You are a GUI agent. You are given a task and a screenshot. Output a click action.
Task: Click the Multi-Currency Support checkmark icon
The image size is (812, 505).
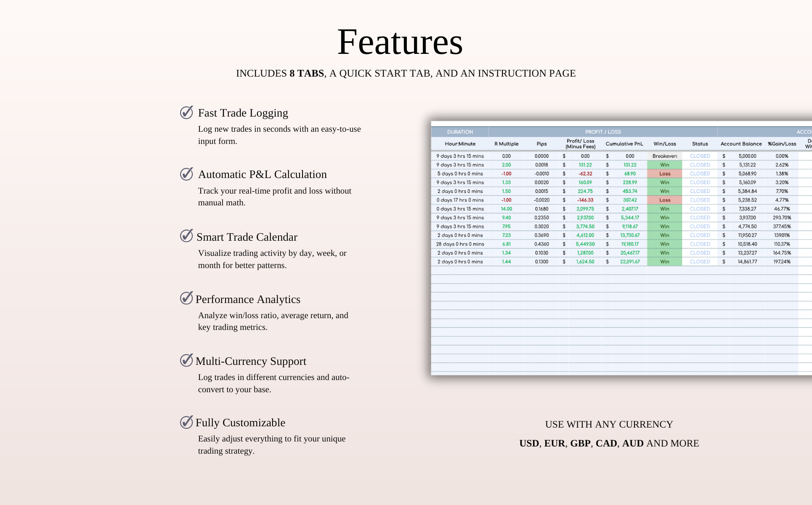click(x=186, y=360)
